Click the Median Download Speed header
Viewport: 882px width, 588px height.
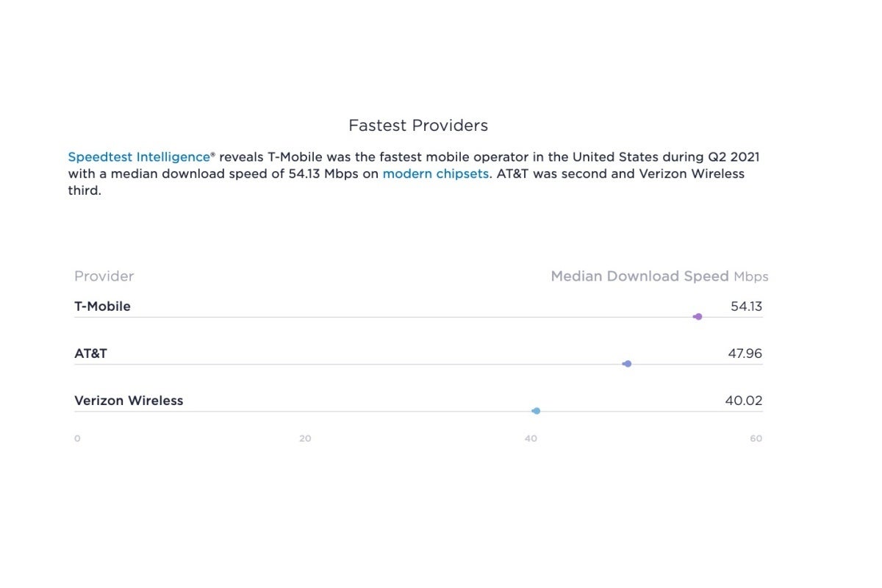point(639,276)
